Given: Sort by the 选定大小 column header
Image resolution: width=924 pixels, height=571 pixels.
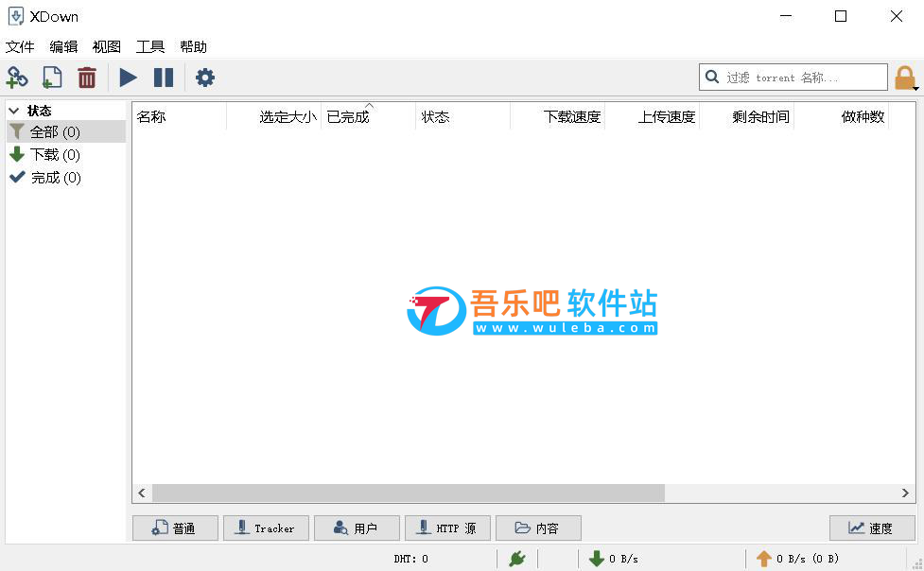Looking at the screenshot, I should (x=274, y=116).
